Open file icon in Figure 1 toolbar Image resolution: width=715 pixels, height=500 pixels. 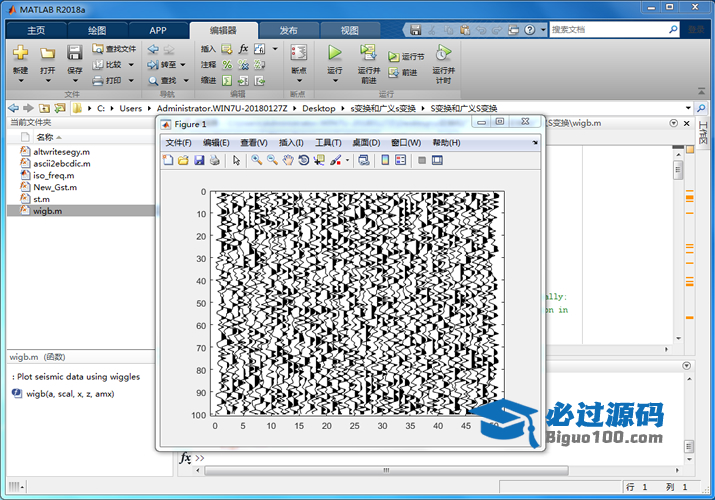tap(183, 160)
